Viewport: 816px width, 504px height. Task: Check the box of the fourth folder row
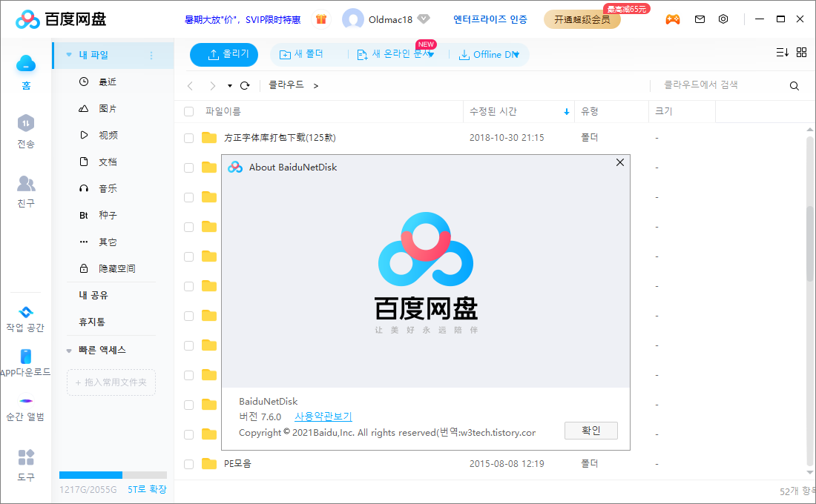tap(189, 227)
